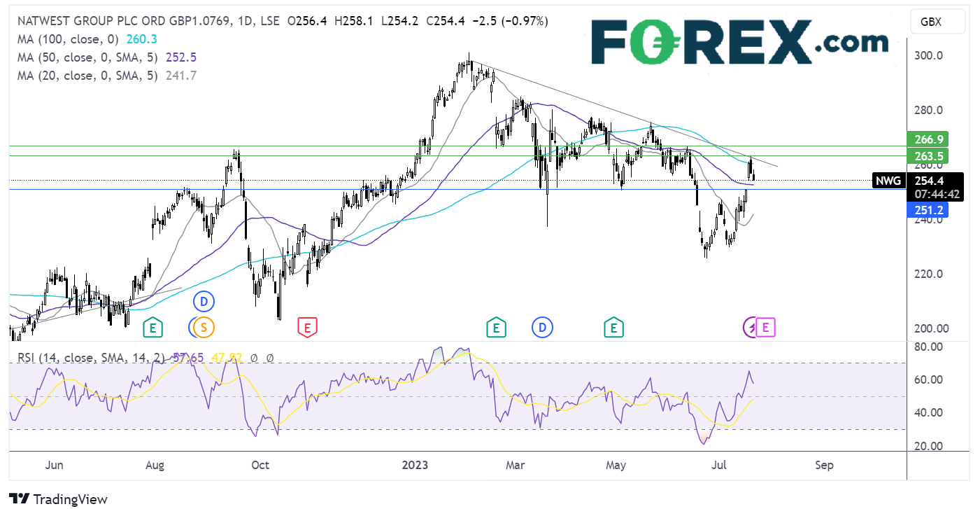The image size is (980, 509).
Task: Click the pink E upcoming earnings marker
Action: tap(766, 326)
